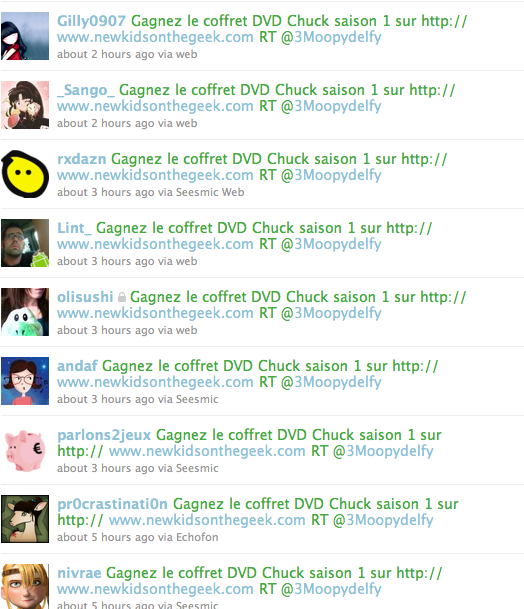524x609 pixels.
Task: Click _Sango_'s anime avatar picture
Action: coord(25,105)
